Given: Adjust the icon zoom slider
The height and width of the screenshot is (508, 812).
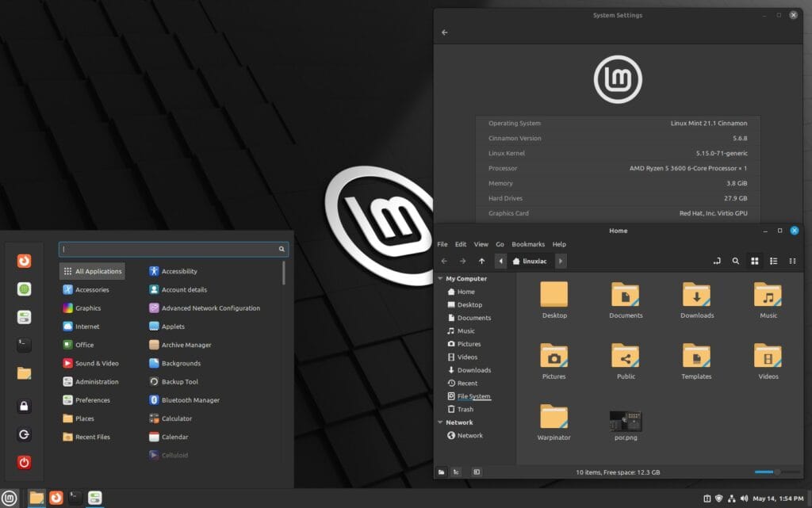Looking at the screenshot, I should pos(776,472).
